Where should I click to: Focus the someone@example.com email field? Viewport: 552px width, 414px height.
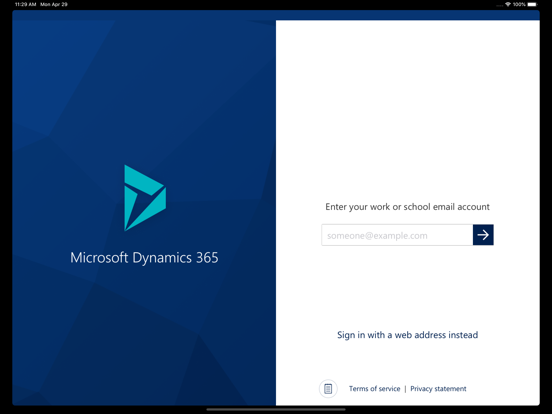click(x=397, y=235)
